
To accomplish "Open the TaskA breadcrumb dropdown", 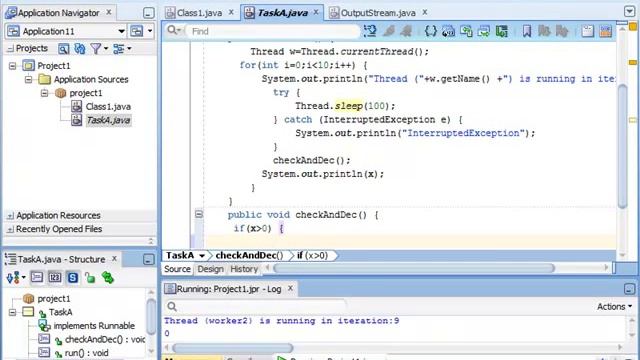I will click(x=202, y=256).
